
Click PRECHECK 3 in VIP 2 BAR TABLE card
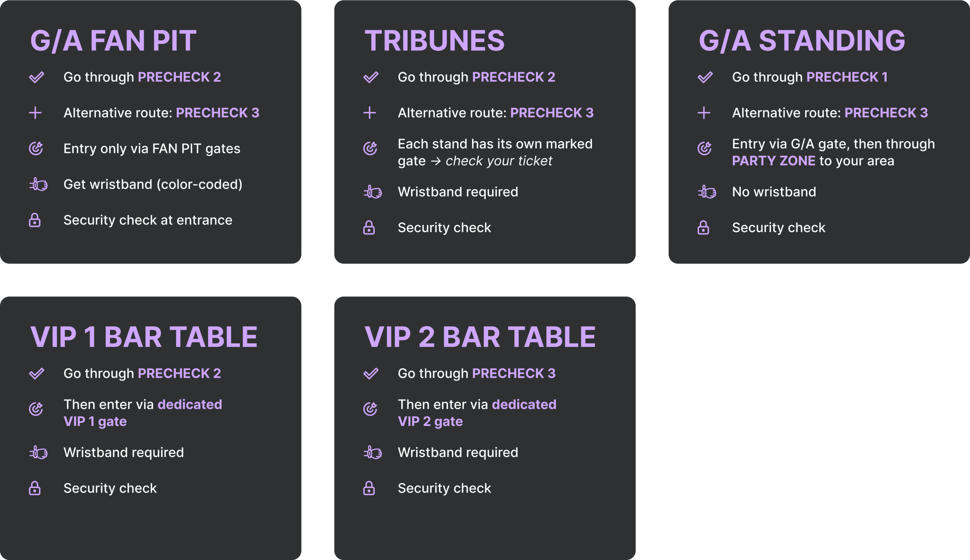514,373
